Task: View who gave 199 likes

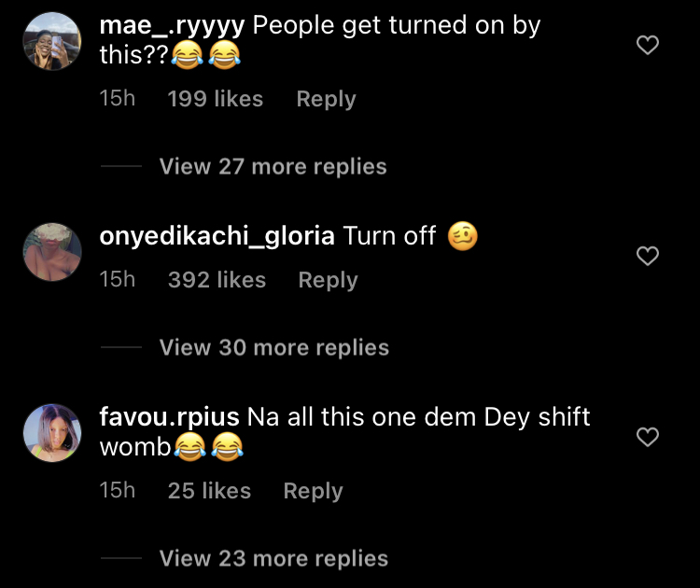Action: click(x=216, y=99)
